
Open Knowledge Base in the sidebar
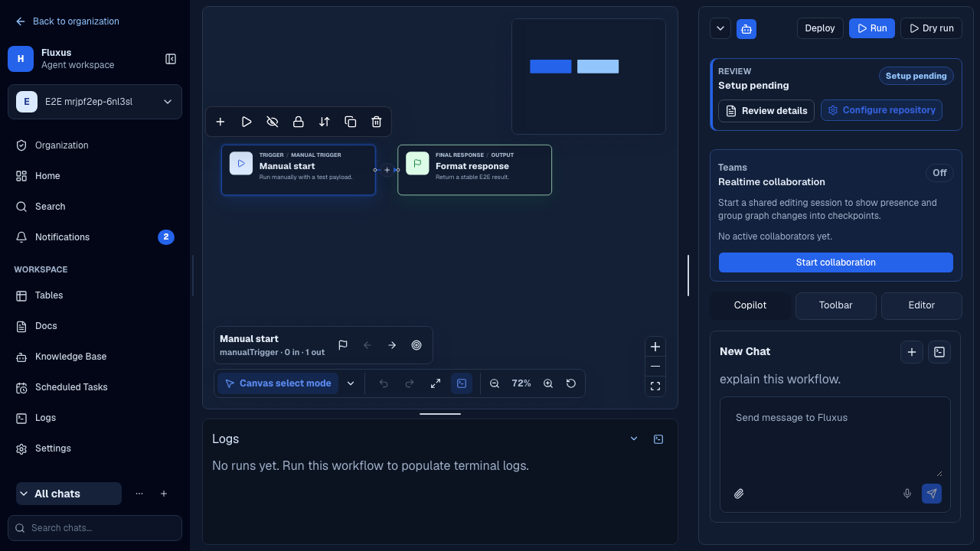[x=95, y=357]
